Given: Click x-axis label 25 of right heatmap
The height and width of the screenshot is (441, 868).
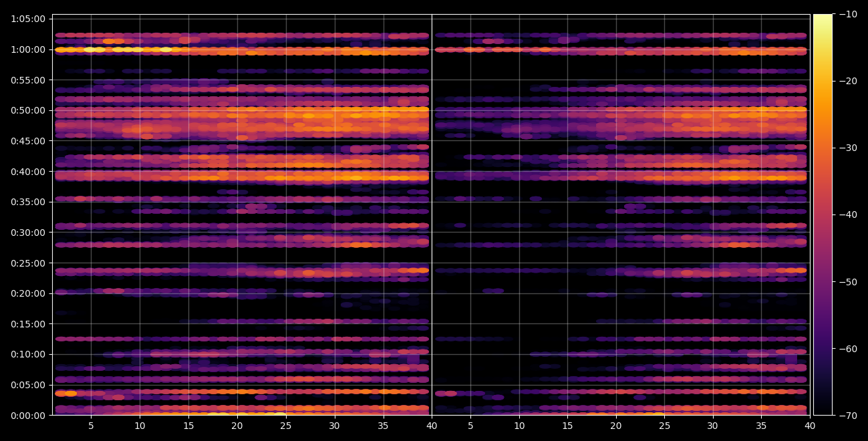Looking at the screenshot, I should 664,426.
